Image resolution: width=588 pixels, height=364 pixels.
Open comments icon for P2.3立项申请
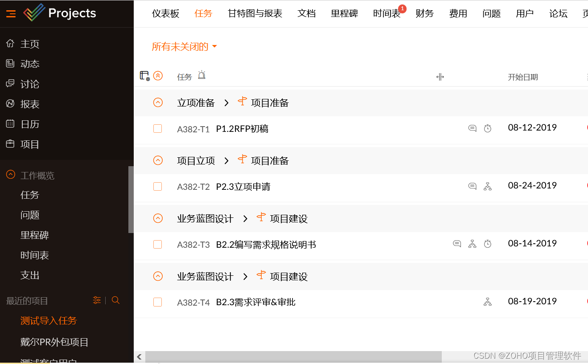coord(472,186)
